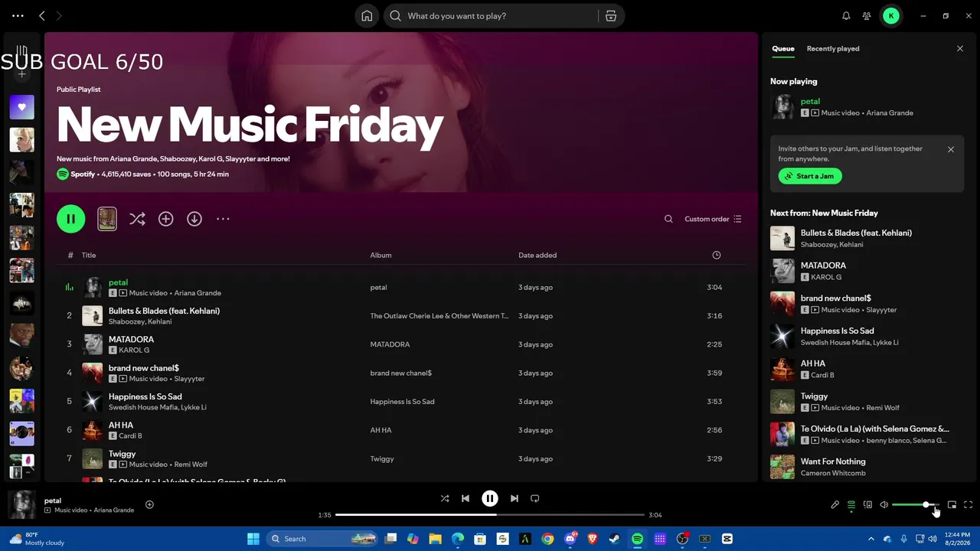Open Connect to a device
Viewport: 980px width, 551px height.
867,505
